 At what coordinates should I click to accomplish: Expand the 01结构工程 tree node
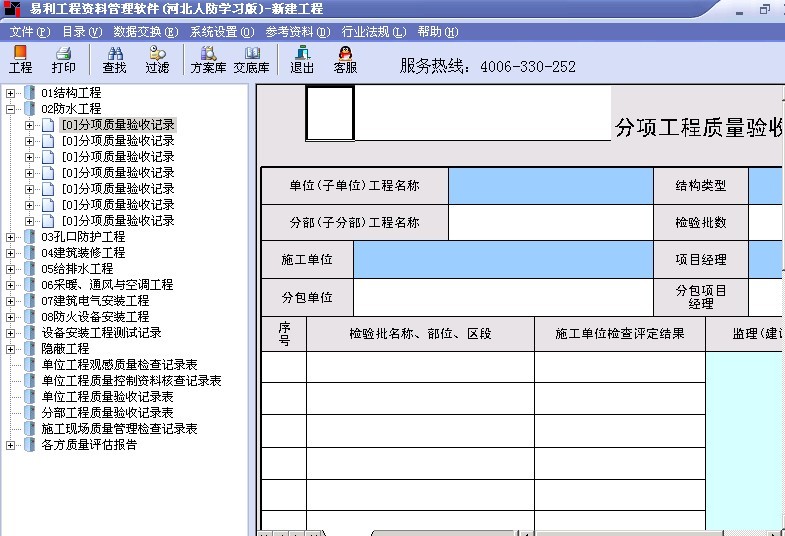11,93
